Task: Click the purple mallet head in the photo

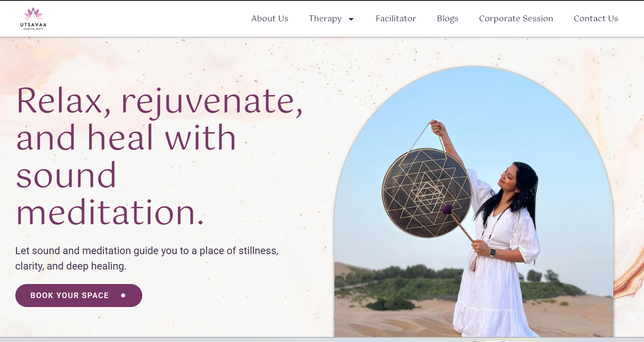Action: coord(447,209)
